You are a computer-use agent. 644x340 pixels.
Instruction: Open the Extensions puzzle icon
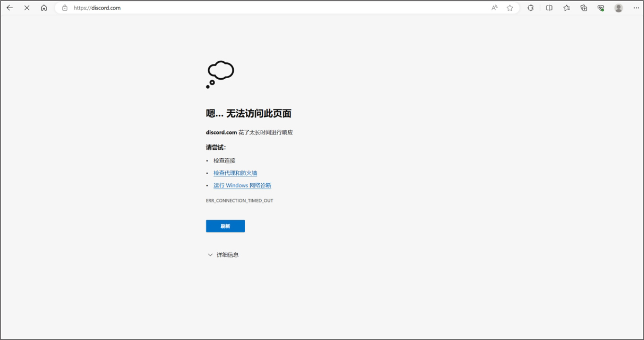[531, 8]
